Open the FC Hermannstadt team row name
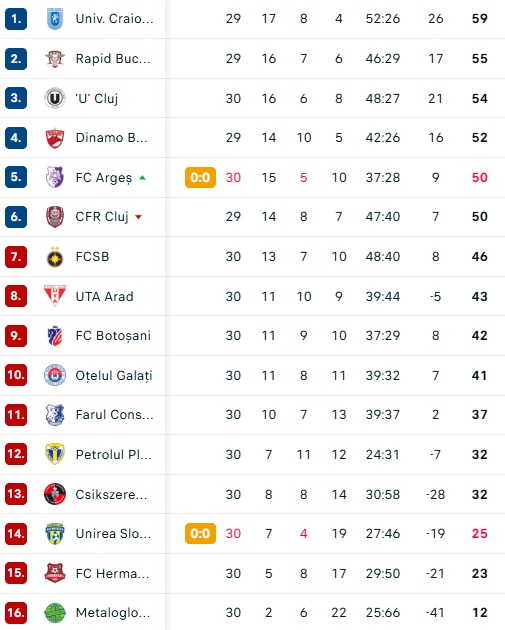Image resolution: width=505 pixels, height=630 pixels. tap(112, 573)
